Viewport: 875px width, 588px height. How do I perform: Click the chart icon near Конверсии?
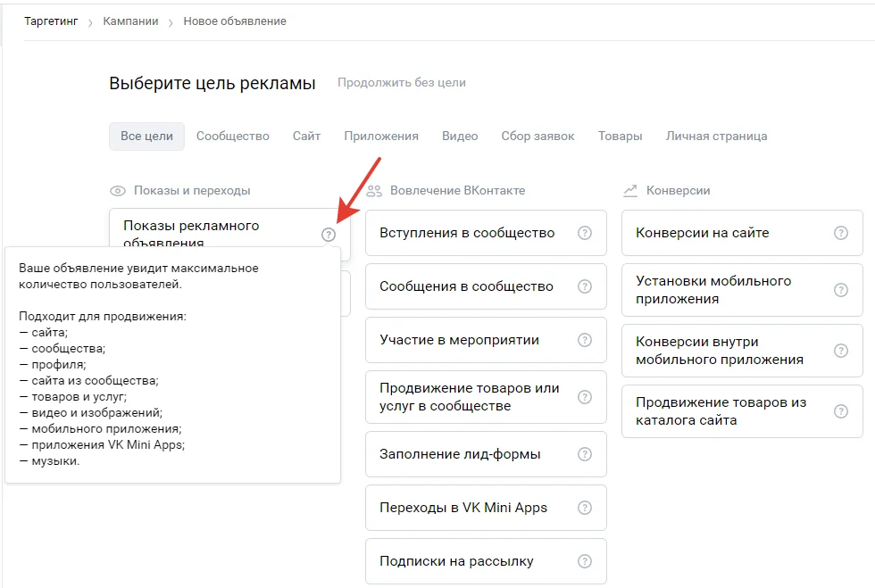pos(630,191)
